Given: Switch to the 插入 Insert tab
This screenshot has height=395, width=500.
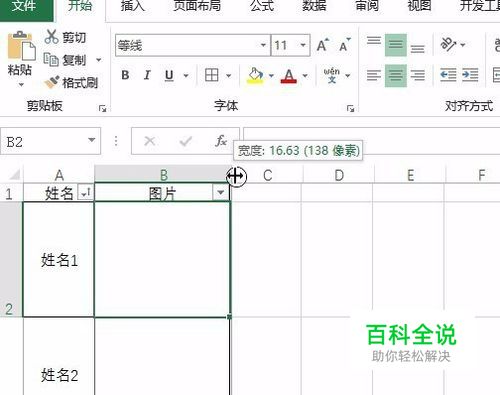Looking at the screenshot, I should point(133,6).
